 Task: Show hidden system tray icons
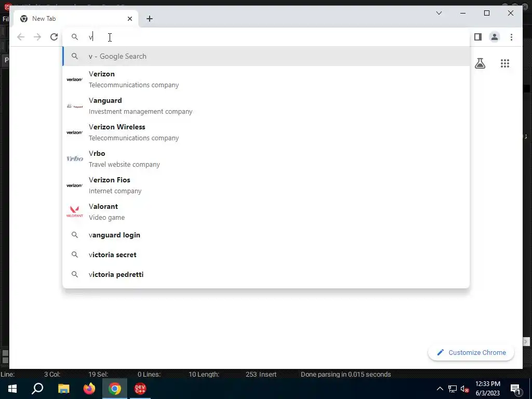[440, 389]
